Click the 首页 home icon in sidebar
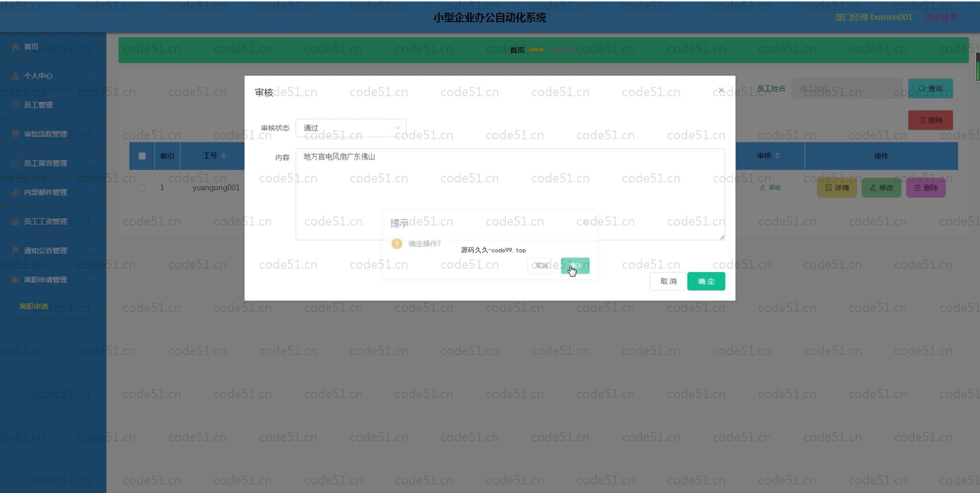 [15, 47]
